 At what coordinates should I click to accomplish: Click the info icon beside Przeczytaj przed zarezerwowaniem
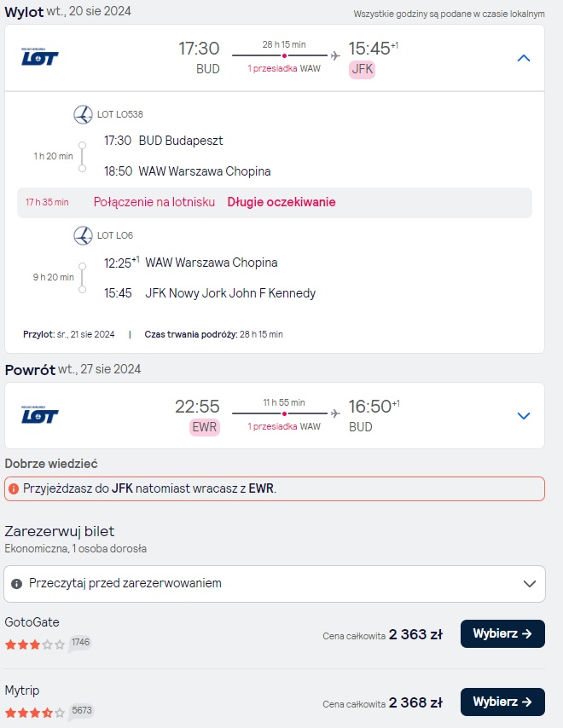[17, 584]
